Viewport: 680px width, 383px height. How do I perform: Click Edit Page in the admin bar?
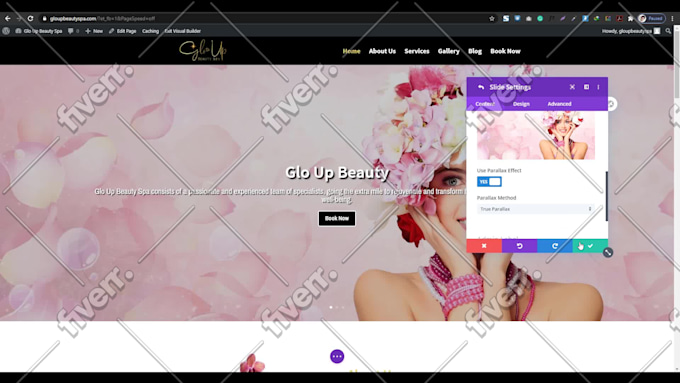point(122,31)
